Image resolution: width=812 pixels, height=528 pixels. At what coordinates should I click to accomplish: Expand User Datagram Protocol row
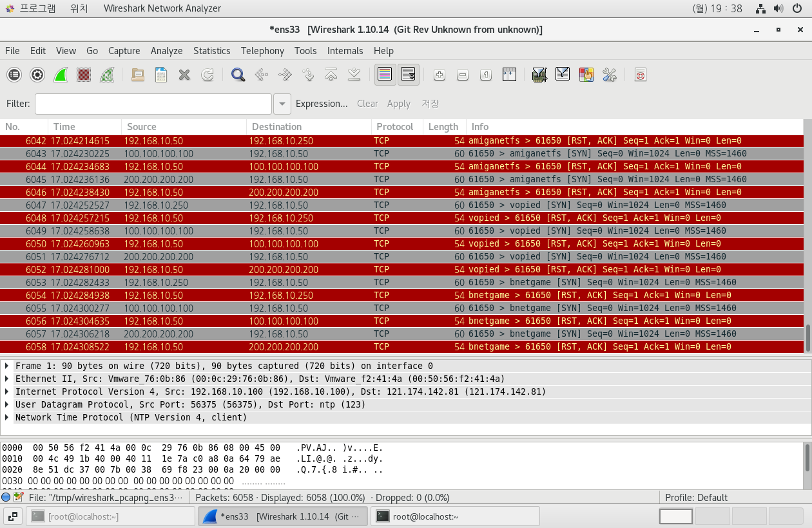point(7,404)
